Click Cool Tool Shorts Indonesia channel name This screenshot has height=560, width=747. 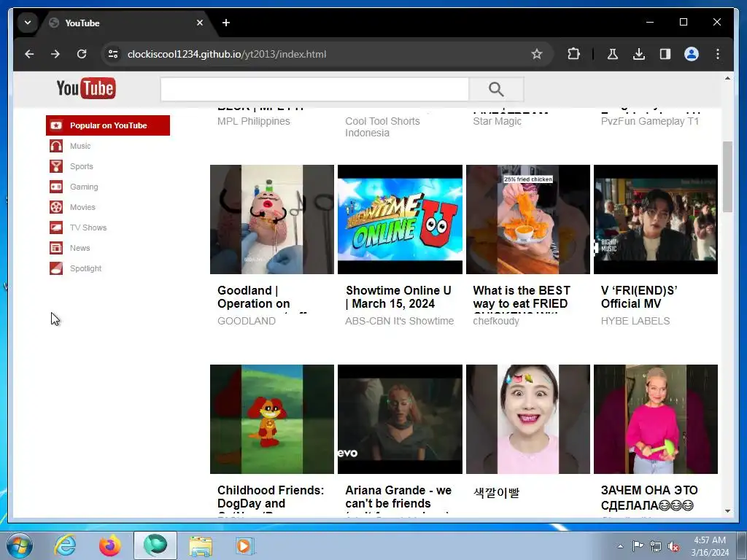pos(382,127)
